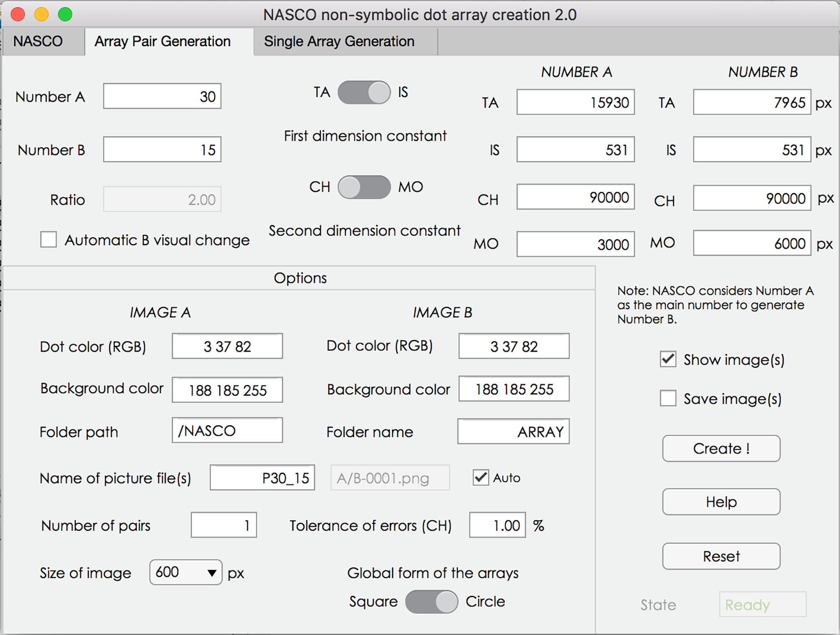Check the Save image(s) checkbox
840x635 pixels.
tap(668, 398)
